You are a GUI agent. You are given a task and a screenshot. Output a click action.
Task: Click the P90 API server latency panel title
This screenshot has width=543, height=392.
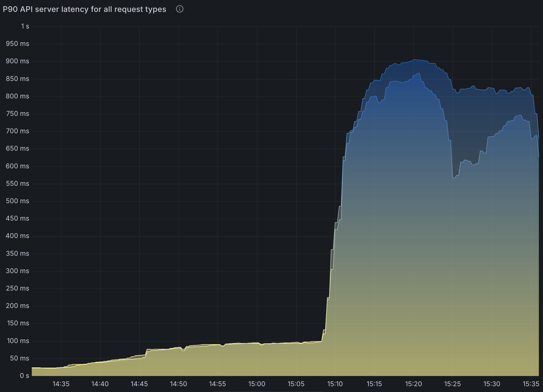click(x=84, y=9)
